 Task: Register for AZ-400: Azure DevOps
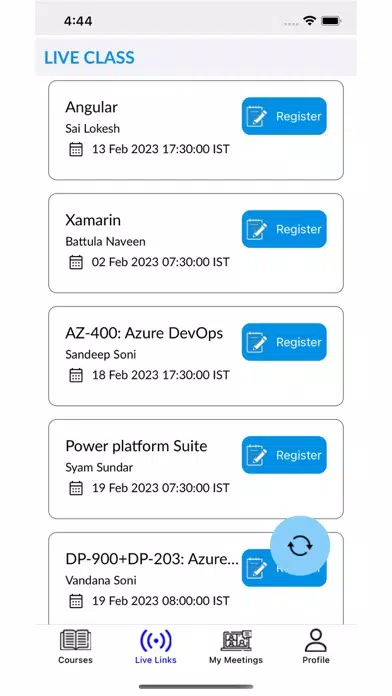[284, 342]
